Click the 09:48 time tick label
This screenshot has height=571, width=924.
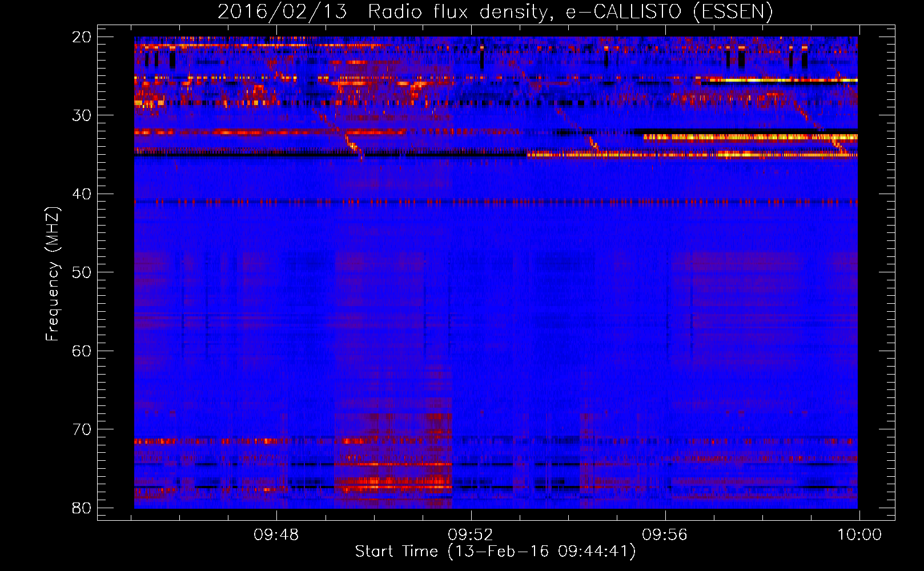pos(276,535)
